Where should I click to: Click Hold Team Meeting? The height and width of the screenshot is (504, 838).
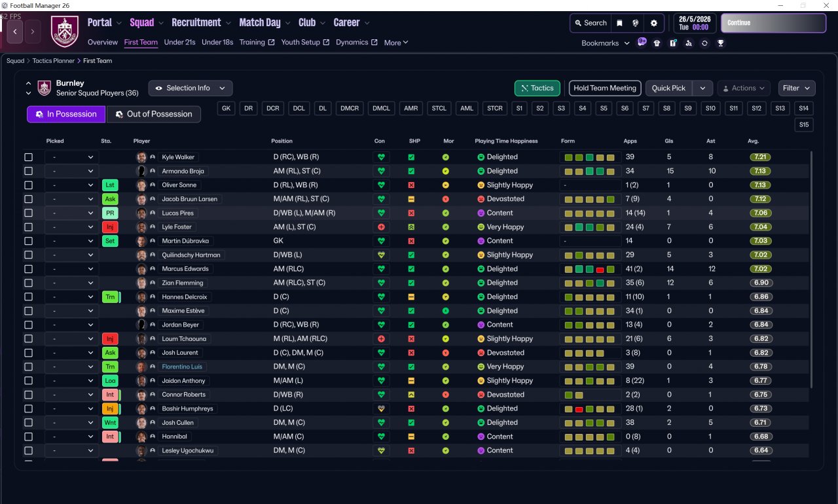(605, 88)
